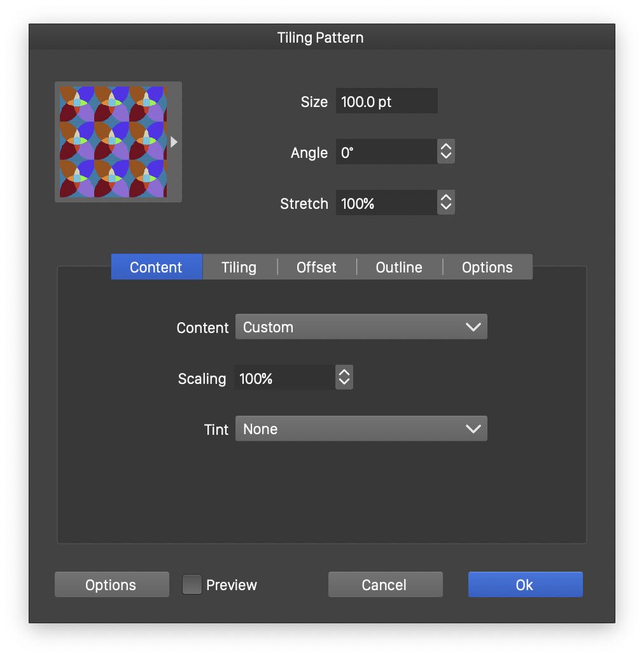Expand the Tint dropdown menu
This screenshot has width=644, height=657.
[x=361, y=429]
